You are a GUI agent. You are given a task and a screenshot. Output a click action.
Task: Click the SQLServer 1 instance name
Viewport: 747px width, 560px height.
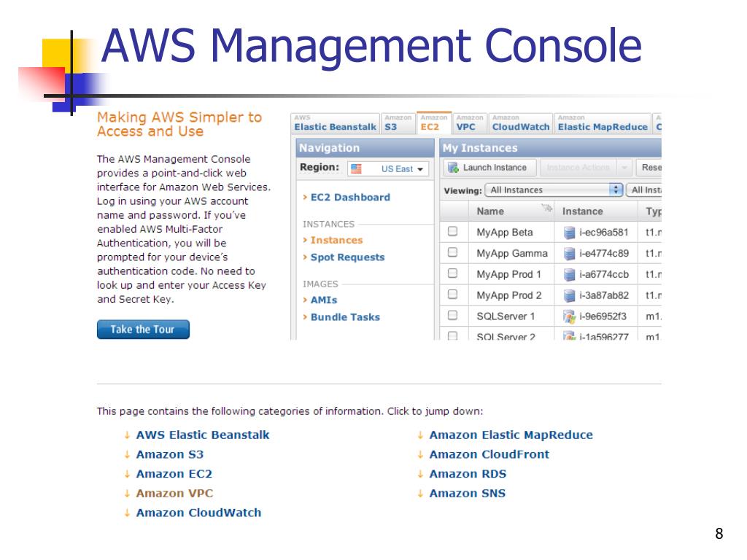[506, 316]
